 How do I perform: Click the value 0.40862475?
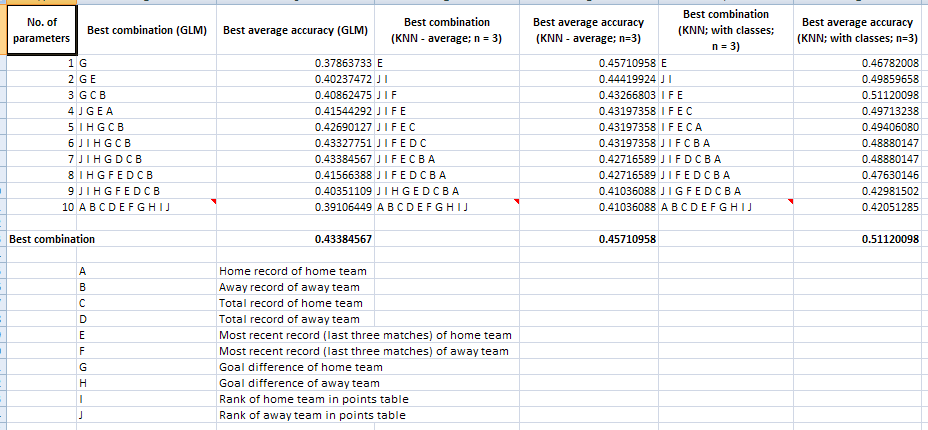tap(343, 95)
